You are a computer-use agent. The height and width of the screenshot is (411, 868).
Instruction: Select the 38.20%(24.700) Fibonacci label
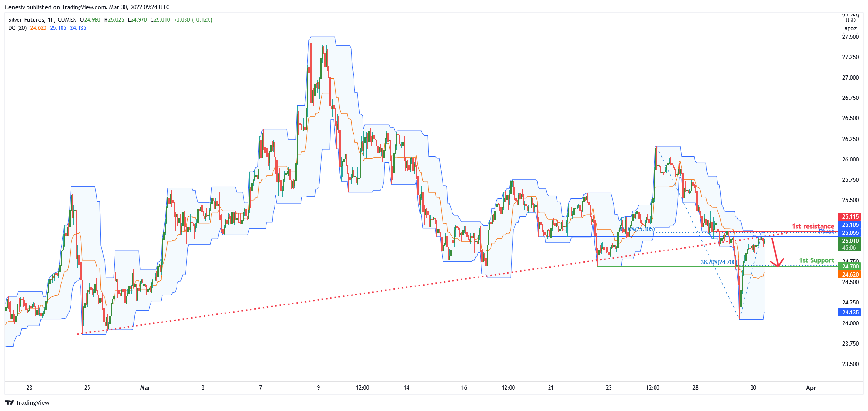tap(719, 262)
